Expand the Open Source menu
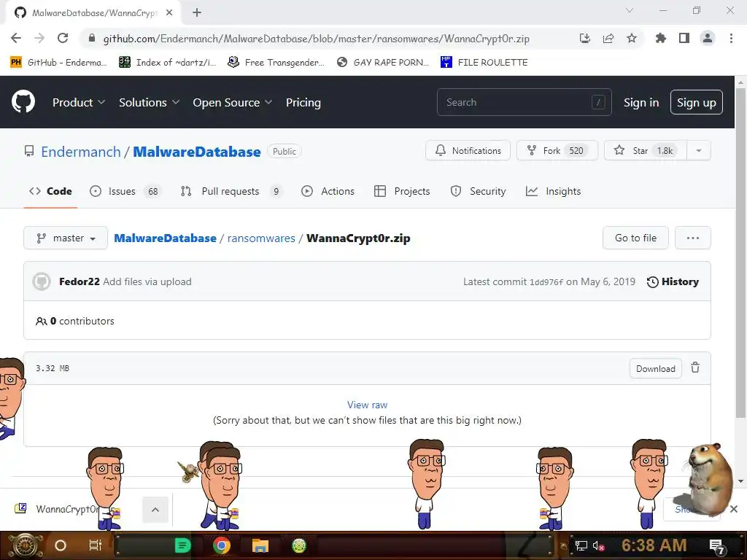This screenshot has height=560, width=747. pos(233,102)
